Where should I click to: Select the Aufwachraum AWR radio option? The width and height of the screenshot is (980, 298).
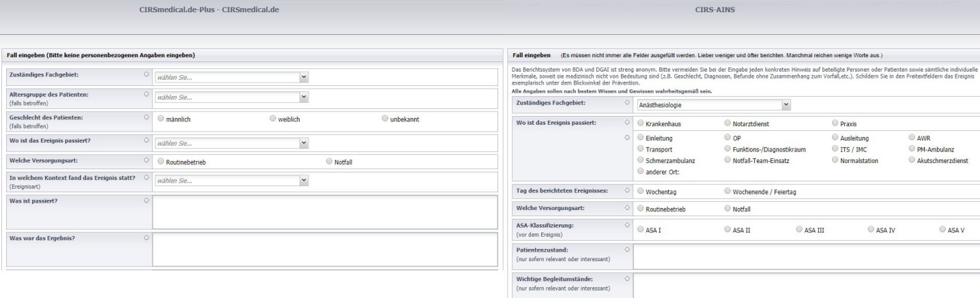click(912, 138)
